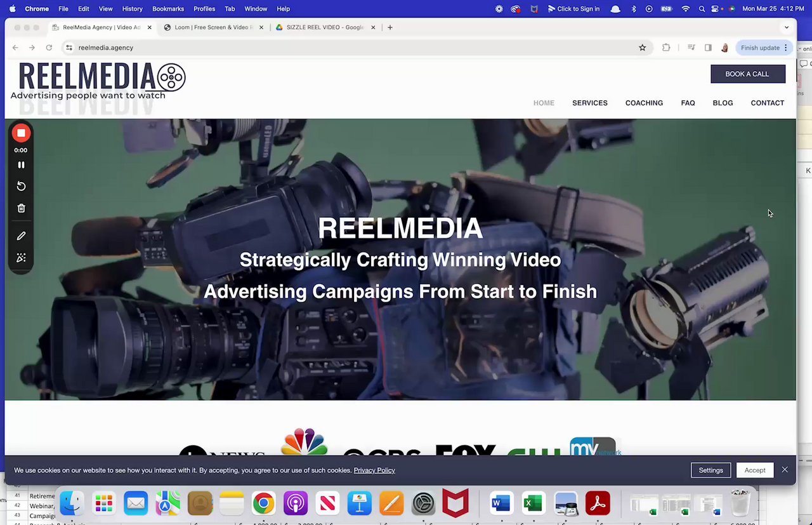Screen dimensions: 812x525
Task: Open the CONTACT page link
Action: 768,103
